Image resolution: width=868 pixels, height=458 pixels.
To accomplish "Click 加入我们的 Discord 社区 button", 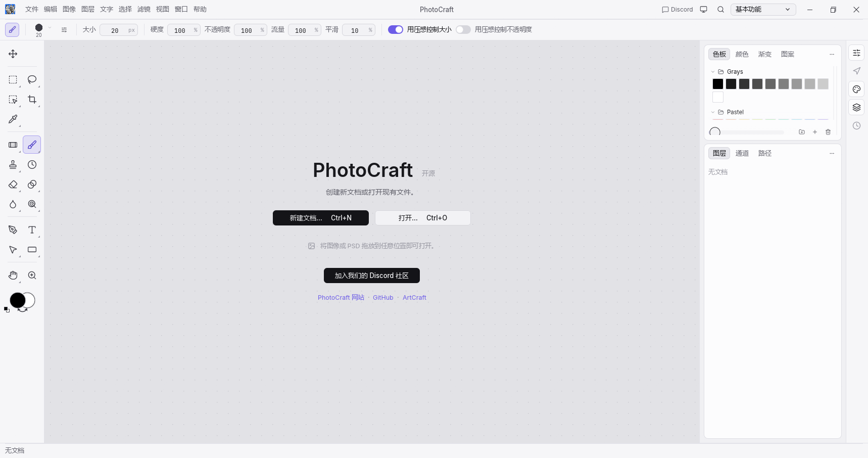I will pyautogui.click(x=372, y=276).
